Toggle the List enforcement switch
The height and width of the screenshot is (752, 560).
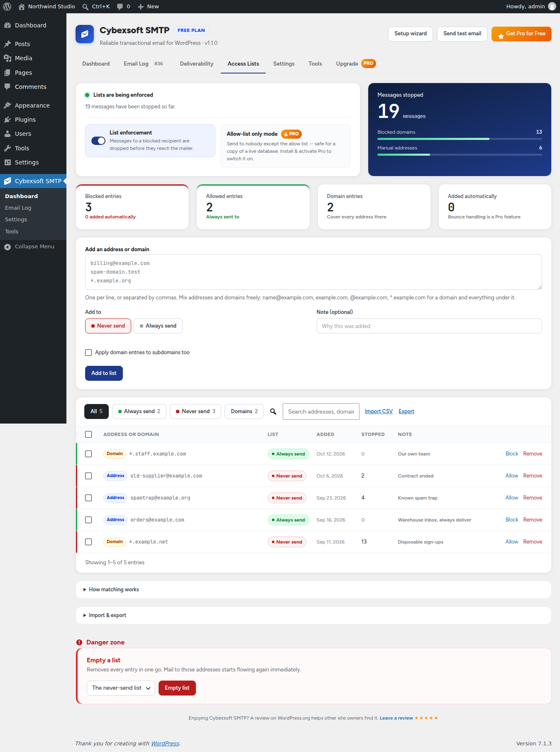[98, 141]
